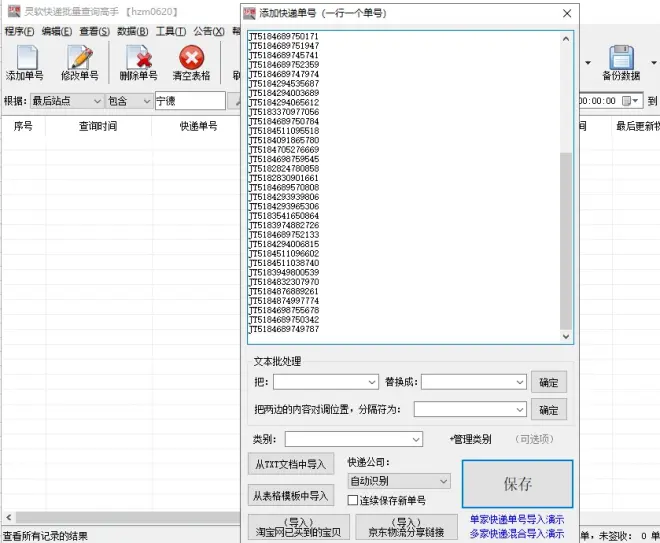
Task: Open the 快递公司 自动识别 dropdown
Action: pyautogui.click(x=443, y=481)
